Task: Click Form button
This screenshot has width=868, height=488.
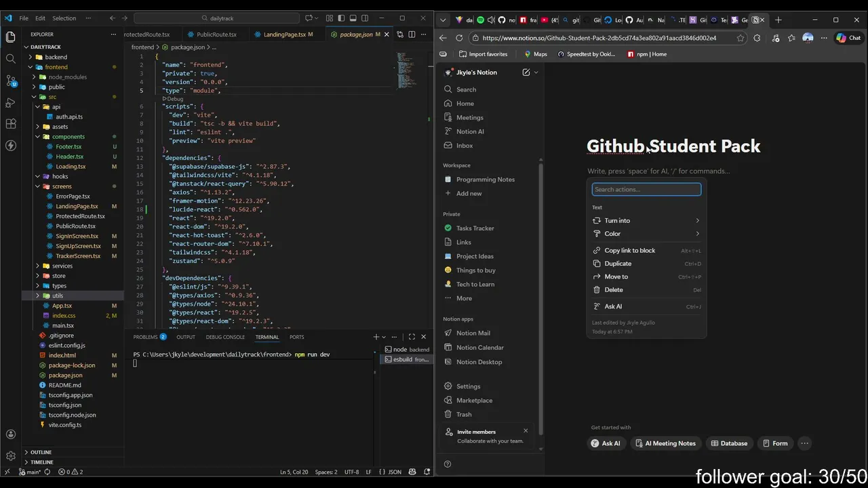Action: coord(775,443)
